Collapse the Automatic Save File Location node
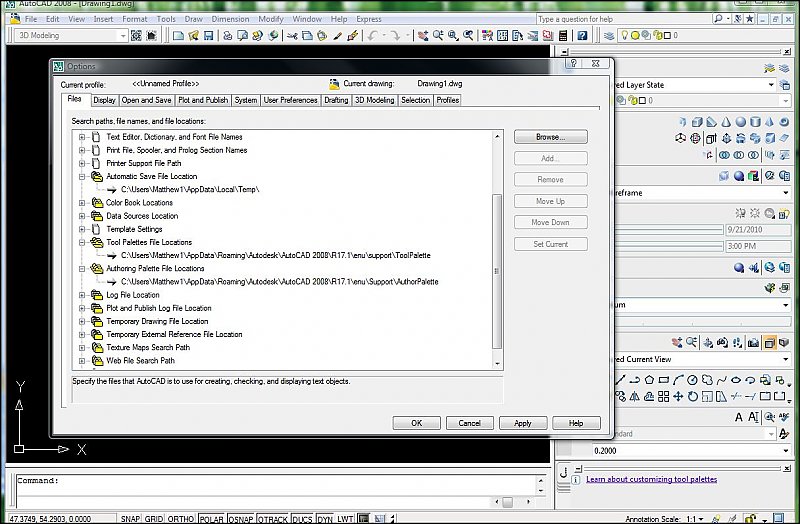 82,176
